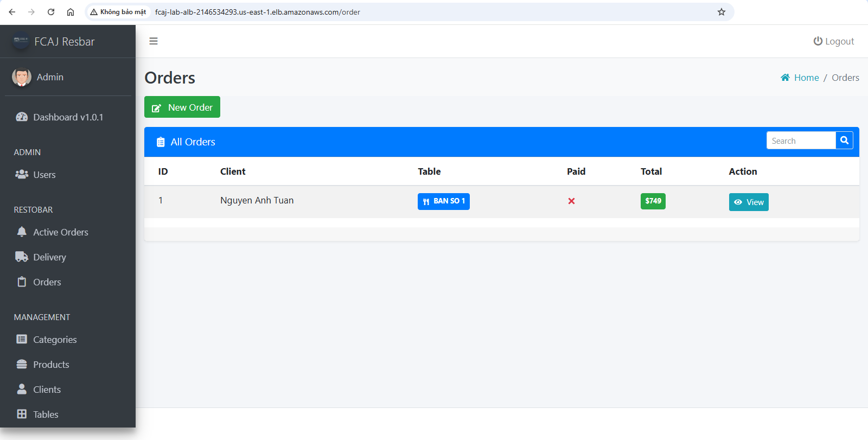Click the FCAJ Resbar brand title
Image resolution: width=868 pixels, height=440 pixels.
click(x=65, y=42)
